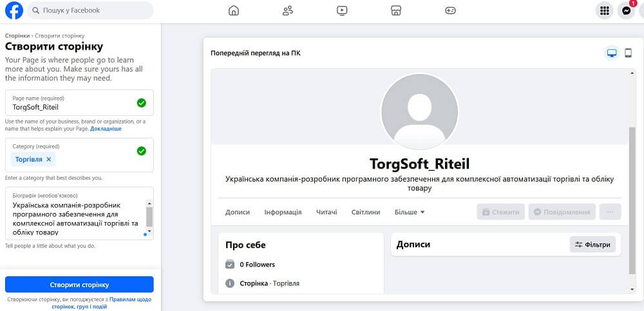Open the Докладніше link
The width and height of the screenshot is (644, 311).
coord(106,129)
